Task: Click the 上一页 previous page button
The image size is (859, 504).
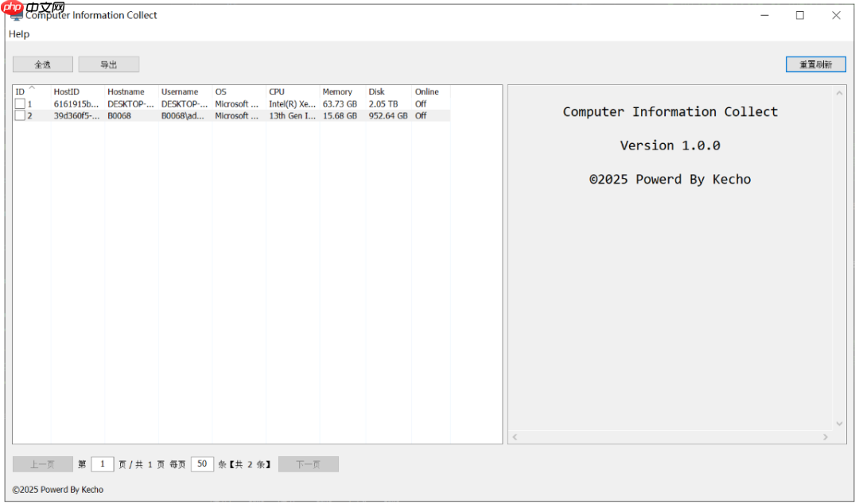Action: pos(42,463)
